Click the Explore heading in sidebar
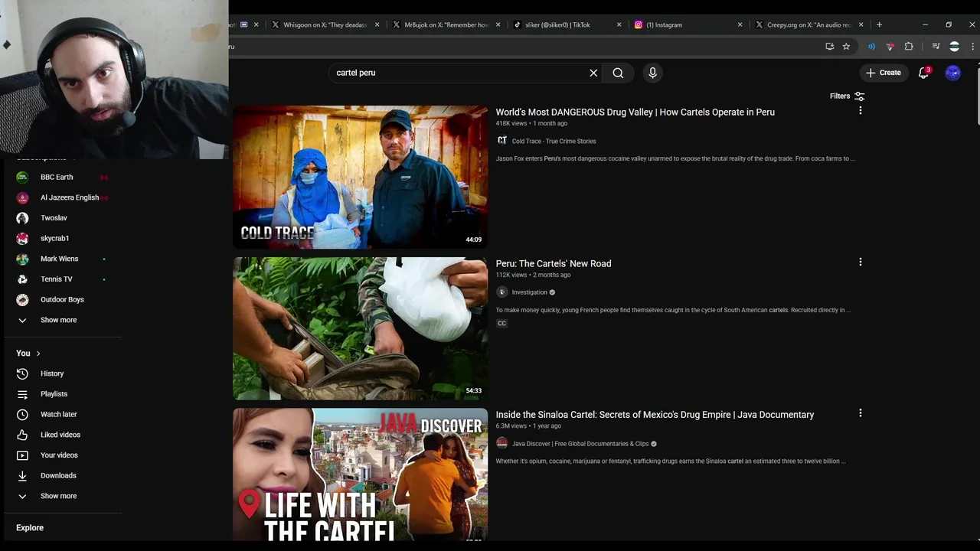The height and width of the screenshot is (551, 980). point(30,528)
